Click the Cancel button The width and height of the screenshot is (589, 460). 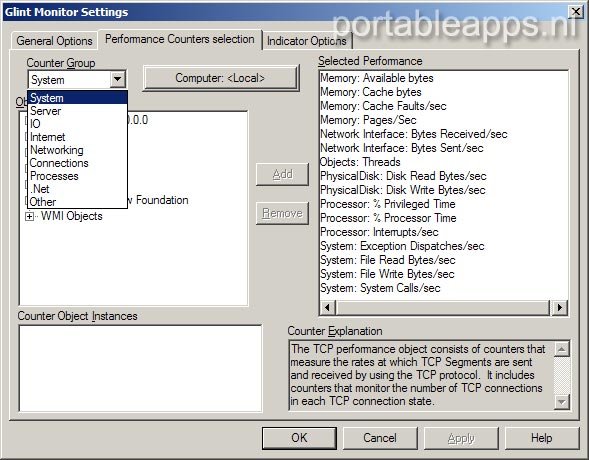click(380, 438)
